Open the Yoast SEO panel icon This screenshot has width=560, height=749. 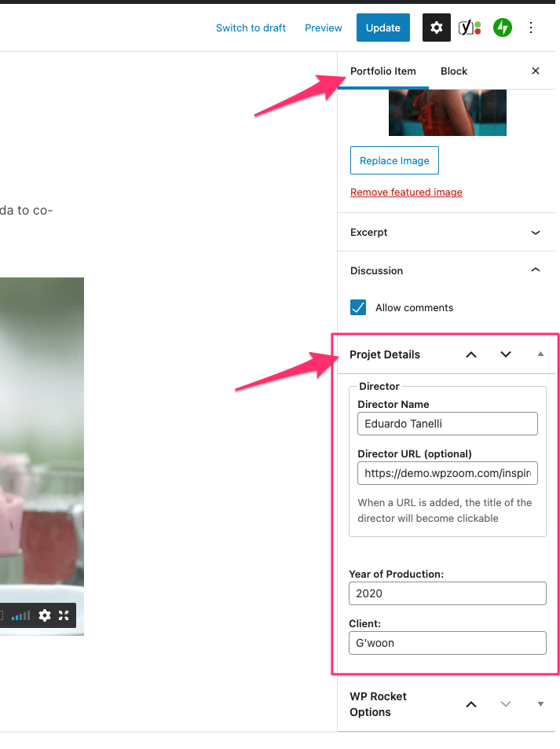470,28
